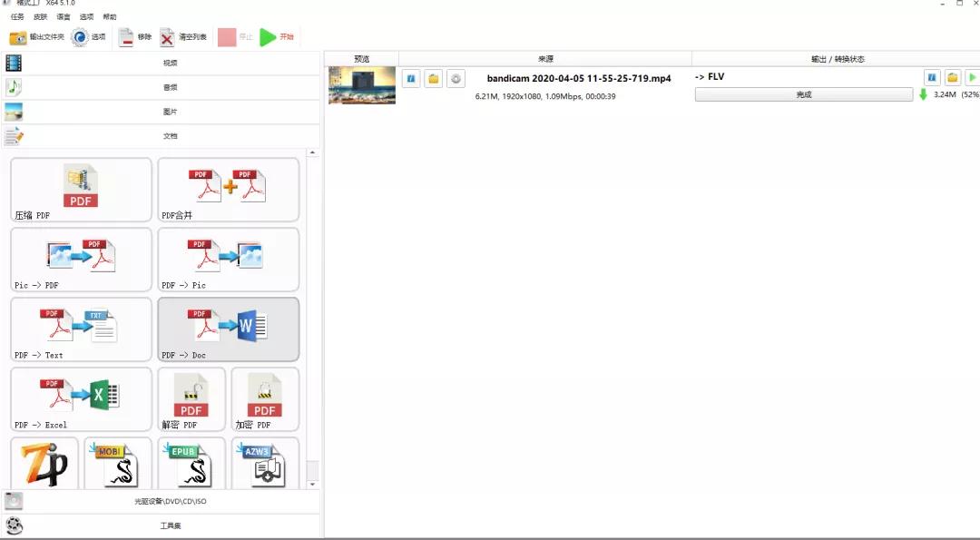
Task: Click the 来源 column header
Action: [545, 59]
